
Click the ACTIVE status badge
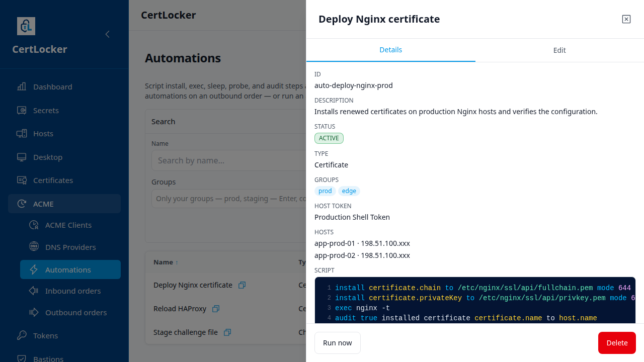tap(329, 138)
